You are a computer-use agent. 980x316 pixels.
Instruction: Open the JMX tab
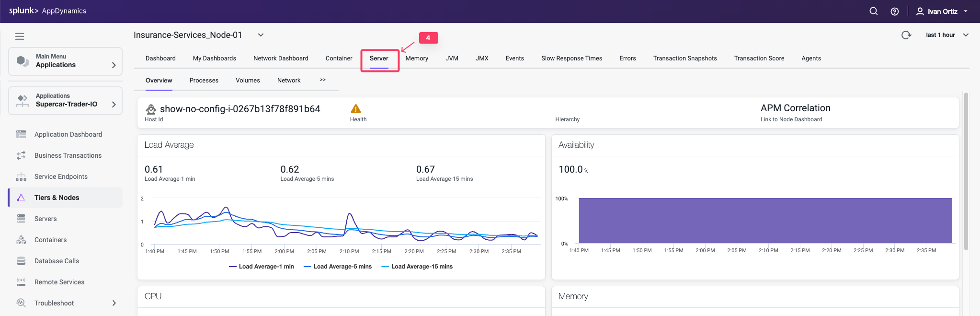tap(482, 59)
